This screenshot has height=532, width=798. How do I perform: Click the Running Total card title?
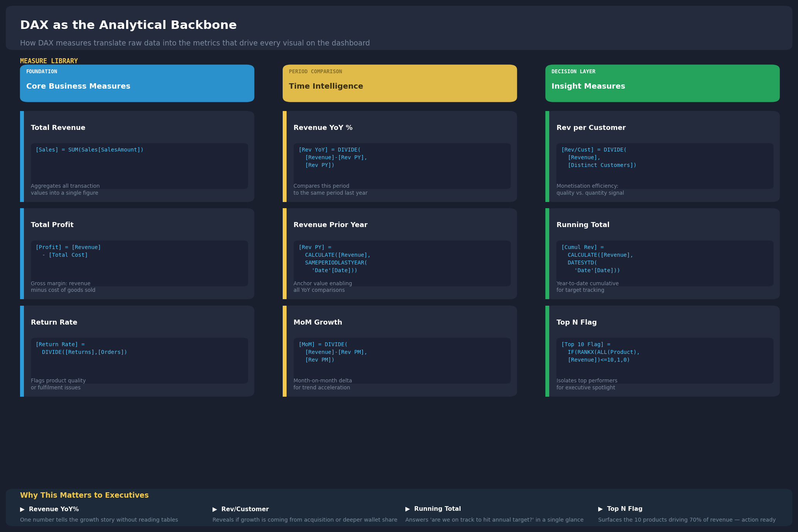(x=583, y=225)
